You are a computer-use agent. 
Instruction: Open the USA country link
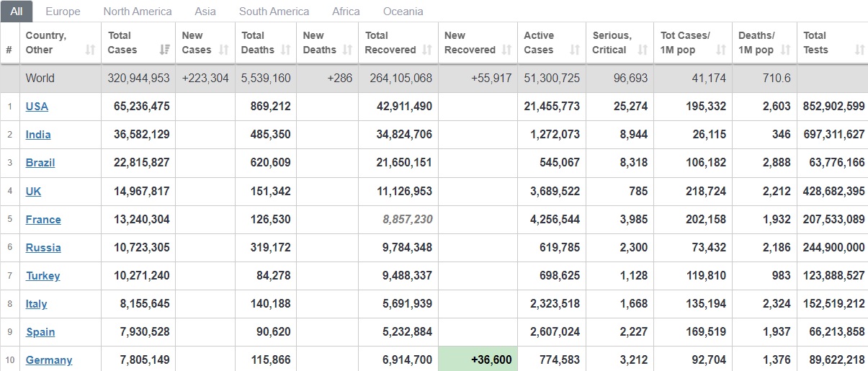(x=37, y=107)
